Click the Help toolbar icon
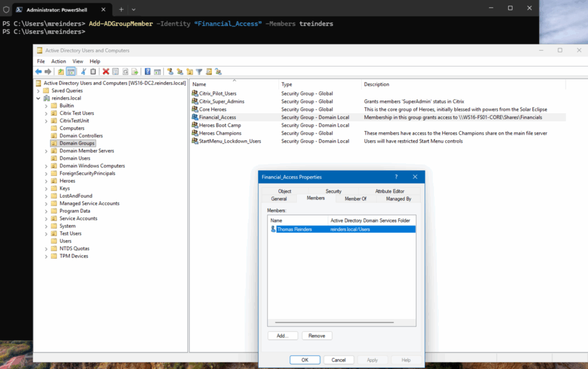Screen dimensions: 588x369 click(x=147, y=71)
